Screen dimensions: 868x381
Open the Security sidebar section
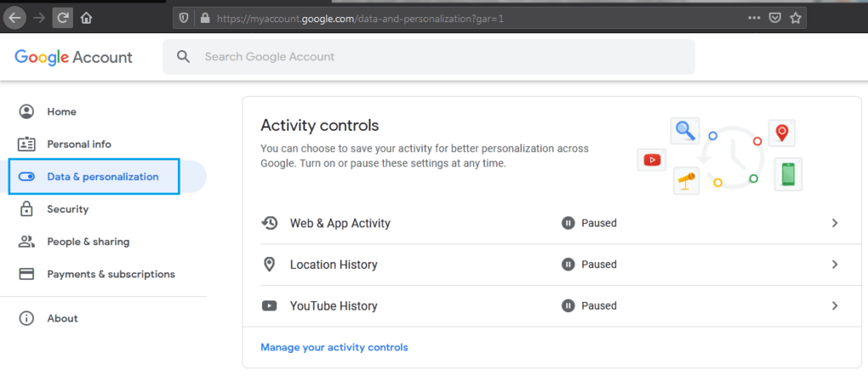point(68,209)
